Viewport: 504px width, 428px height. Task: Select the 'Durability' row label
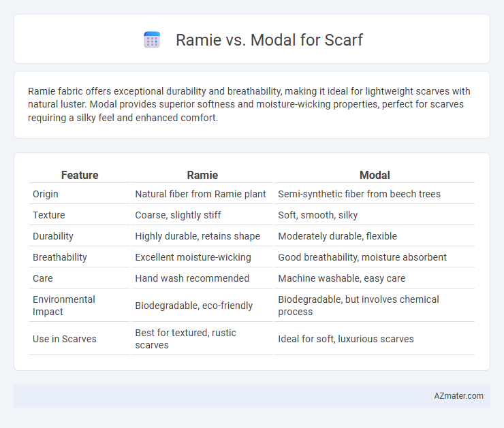(x=53, y=236)
